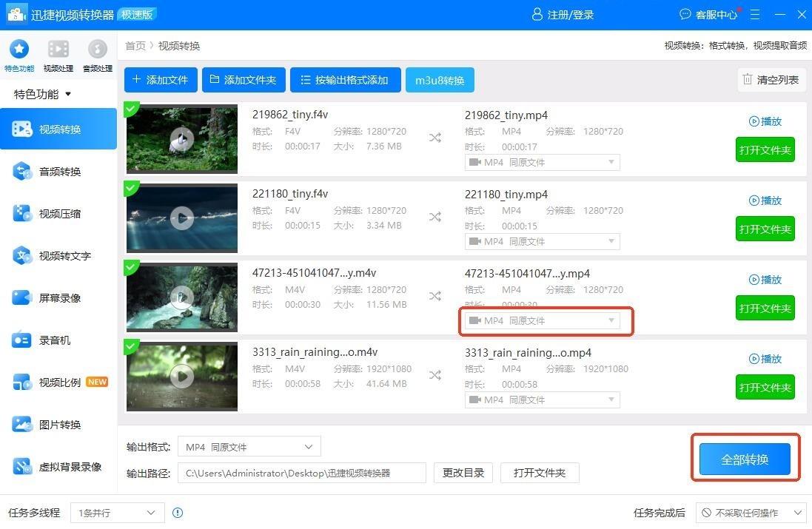The height and width of the screenshot is (529, 812).
Task: Open the 客服中心 customer service center
Action: click(x=708, y=15)
